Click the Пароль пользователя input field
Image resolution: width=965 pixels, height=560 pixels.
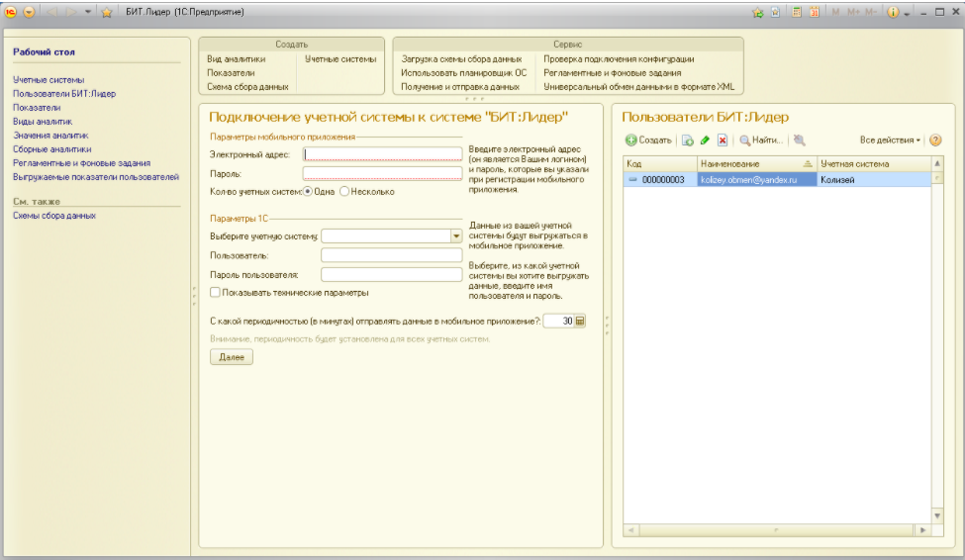(x=391, y=274)
